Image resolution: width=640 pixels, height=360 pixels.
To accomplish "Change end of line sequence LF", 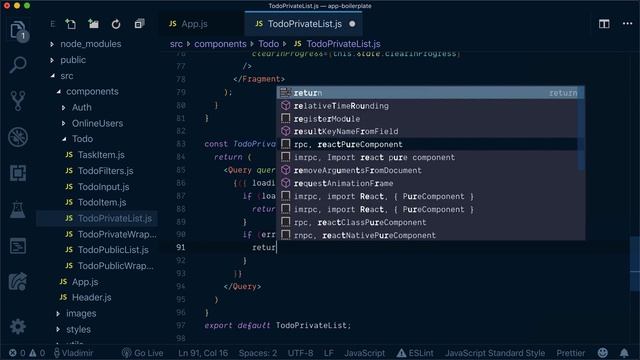I will pyautogui.click(x=329, y=353).
